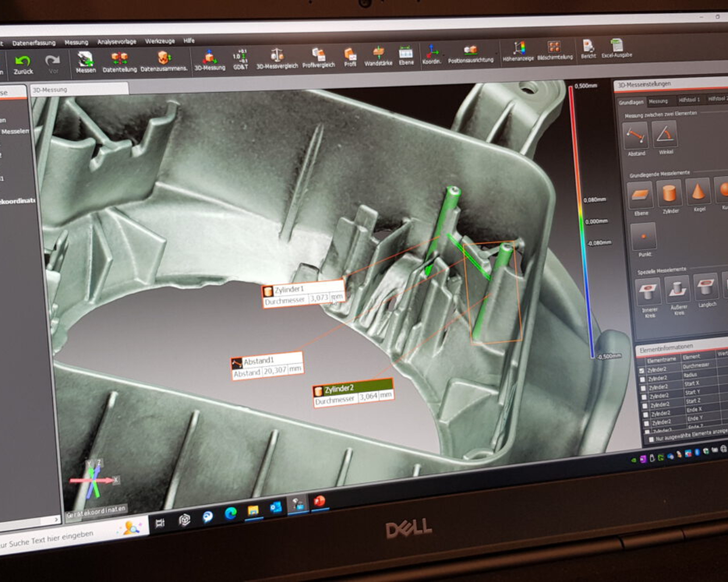Viewport: 728px width, 582px height.
Task: Switch to the Hilfstool 1 tab
Action: [689, 99]
